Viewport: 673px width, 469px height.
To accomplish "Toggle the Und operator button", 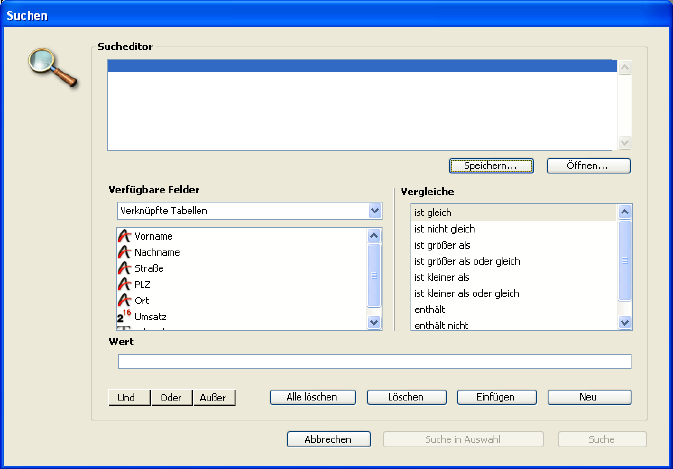I will coord(128,397).
